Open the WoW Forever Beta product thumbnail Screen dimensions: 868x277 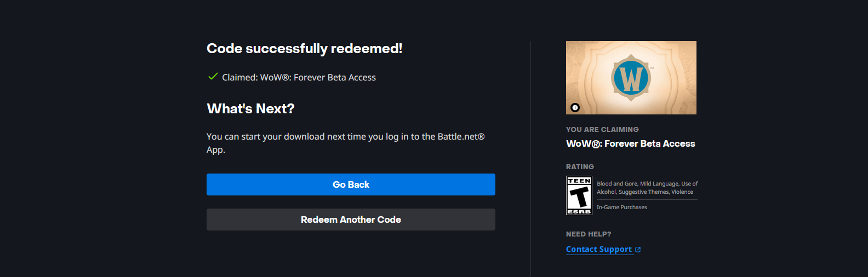tap(631, 78)
